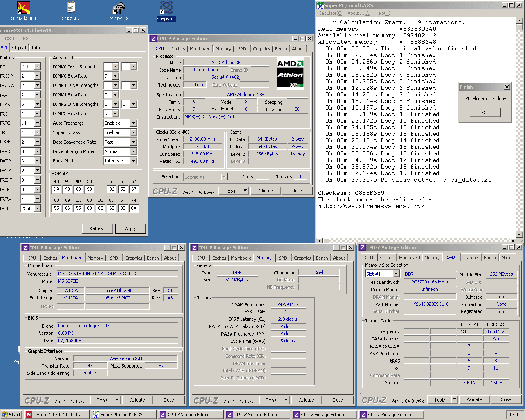Click Close in the CPU-Z CPU window
This screenshot has width=525, height=420.
click(297, 191)
